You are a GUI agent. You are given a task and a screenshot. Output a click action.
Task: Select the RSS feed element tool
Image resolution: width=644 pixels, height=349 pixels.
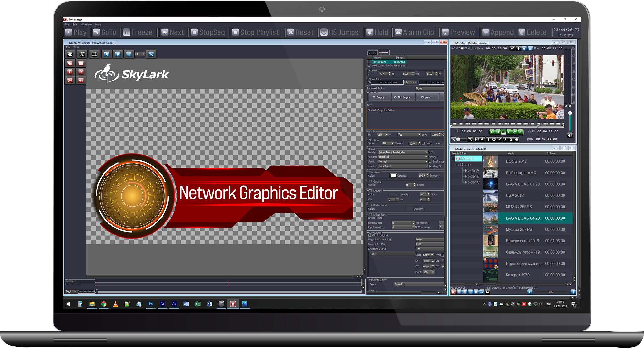(81, 72)
